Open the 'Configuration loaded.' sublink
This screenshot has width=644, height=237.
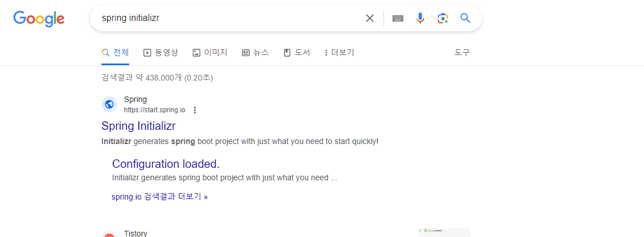click(166, 164)
